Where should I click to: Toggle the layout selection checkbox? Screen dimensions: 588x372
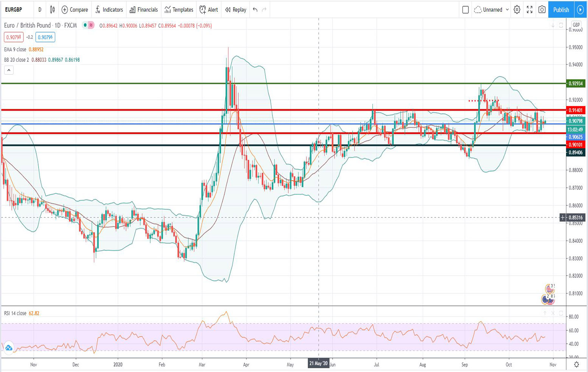click(465, 10)
